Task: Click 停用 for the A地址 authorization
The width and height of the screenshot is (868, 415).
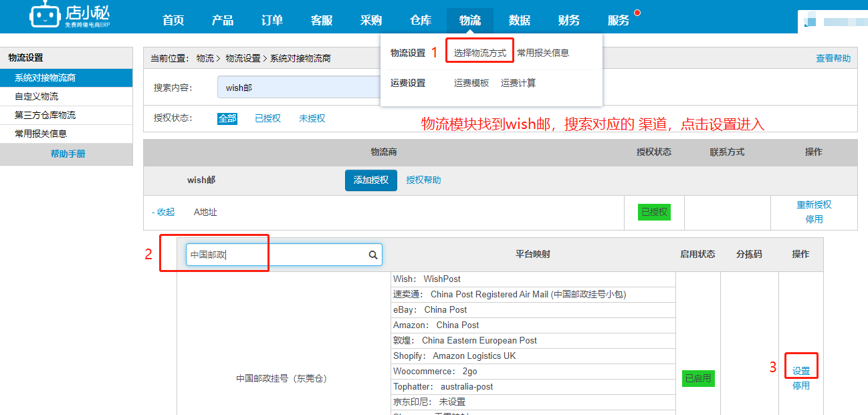Action: [814, 219]
